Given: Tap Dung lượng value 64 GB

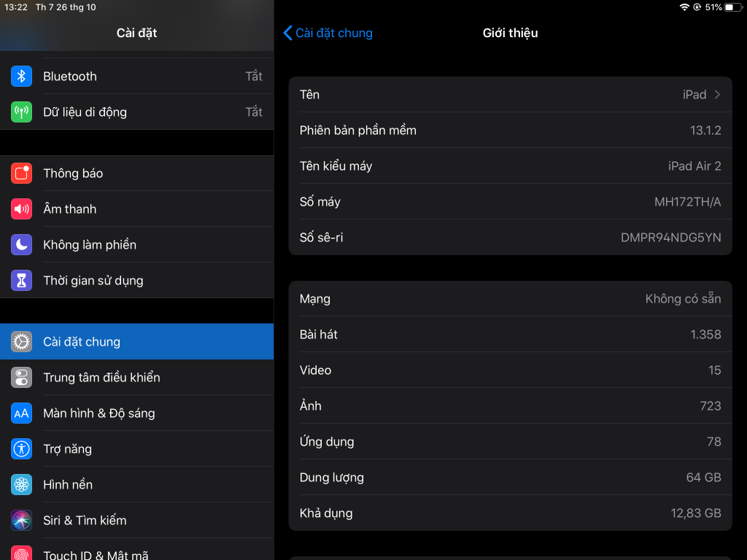Looking at the screenshot, I should coord(704,477).
